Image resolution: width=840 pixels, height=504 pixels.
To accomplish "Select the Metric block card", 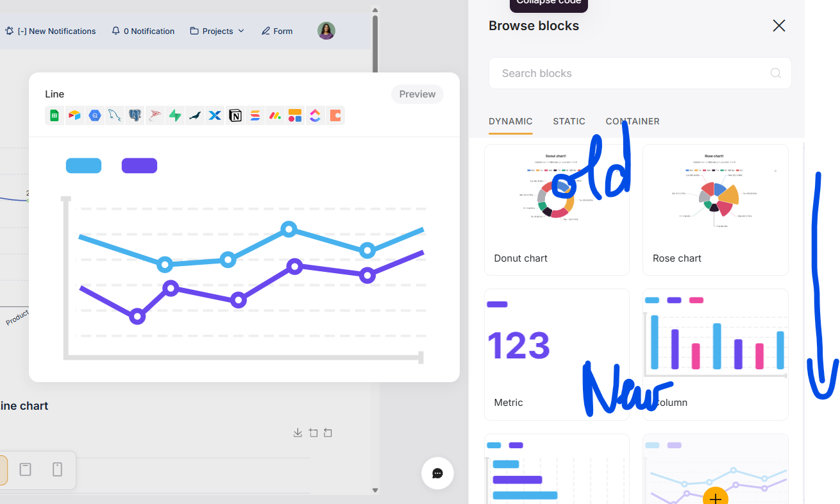I will 557,355.
